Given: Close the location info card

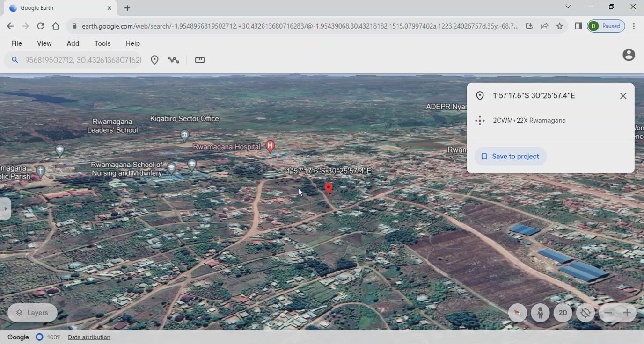Looking at the screenshot, I should (623, 96).
